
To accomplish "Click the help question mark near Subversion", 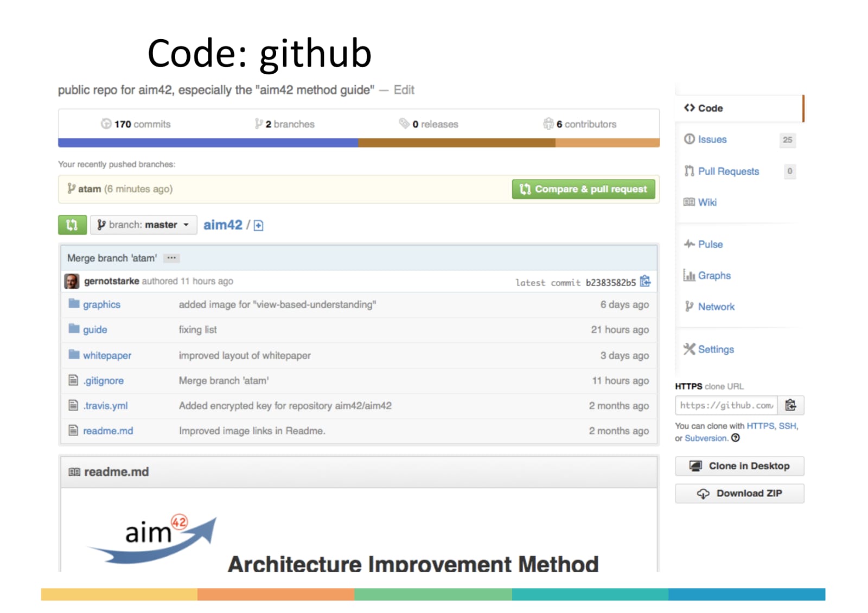I will coord(736,438).
